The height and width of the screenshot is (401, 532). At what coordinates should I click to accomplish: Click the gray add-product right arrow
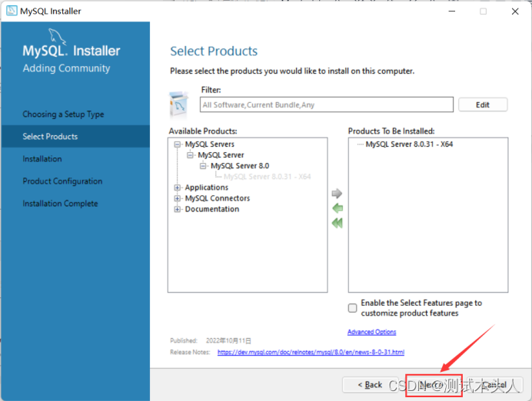(337, 194)
